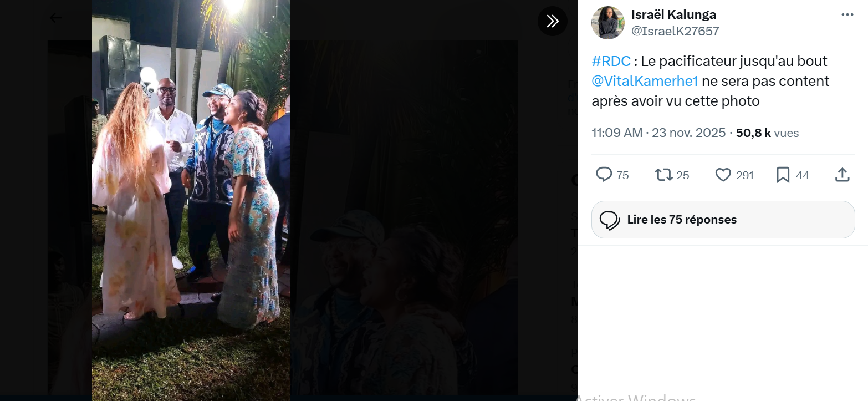Toggle the bookmark icon for this tweet
The image size is (868, 401).
[783, 175]
